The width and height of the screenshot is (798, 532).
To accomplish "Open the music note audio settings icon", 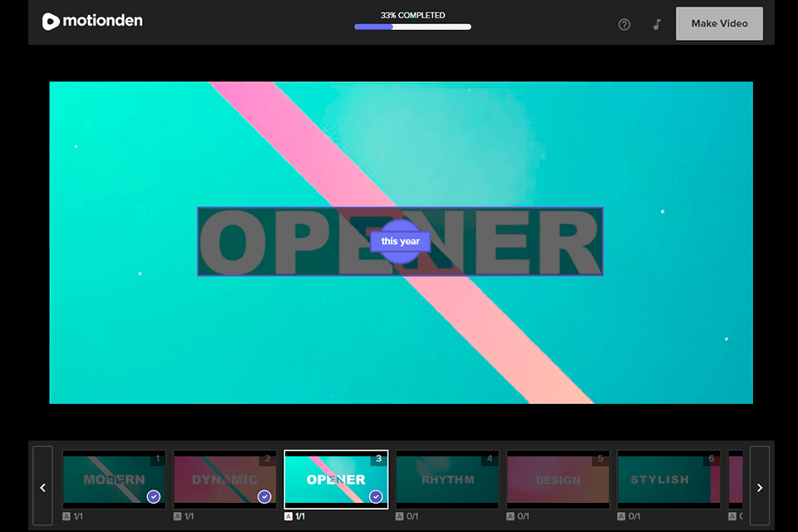I will (x=656, y=24).
